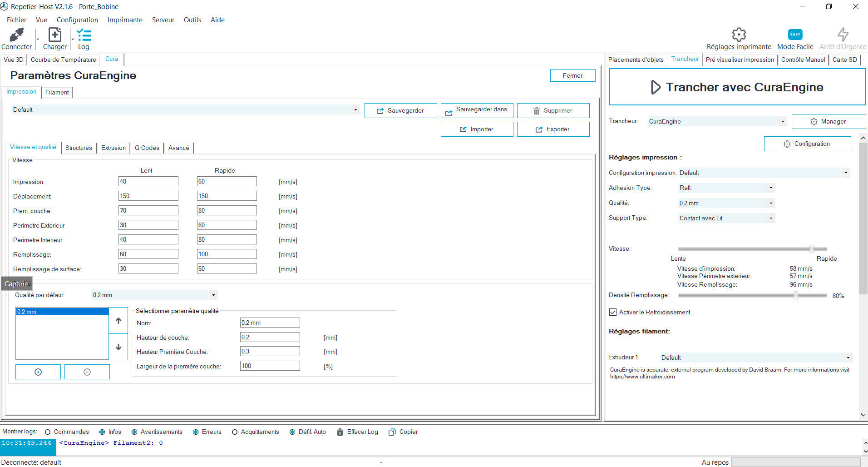Click the Importer button
Image resolution: width=868 pixels, height=467 pixels.
click(x=477, y=129)
